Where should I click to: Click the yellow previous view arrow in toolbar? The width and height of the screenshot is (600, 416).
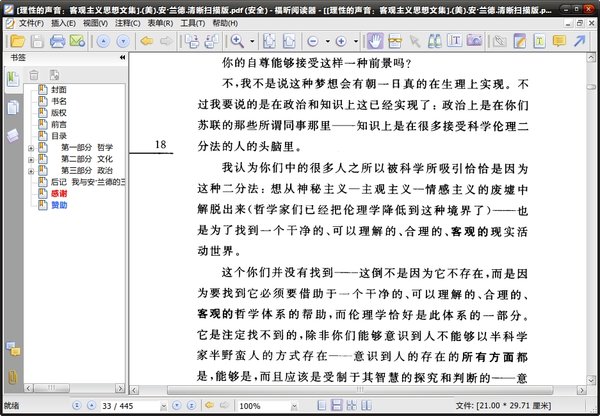click(x=147, y=41)
